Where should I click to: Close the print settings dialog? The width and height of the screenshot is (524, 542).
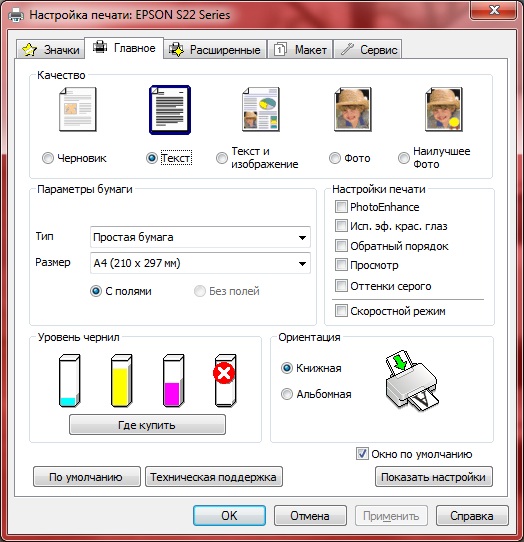click(x=494, y=10)
